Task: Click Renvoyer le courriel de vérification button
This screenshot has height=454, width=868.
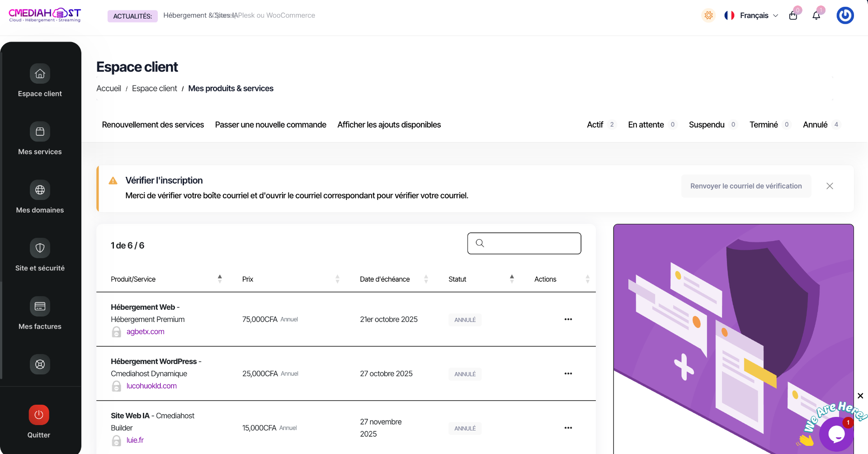Action: pyautogui.click(x=746, y=186)
